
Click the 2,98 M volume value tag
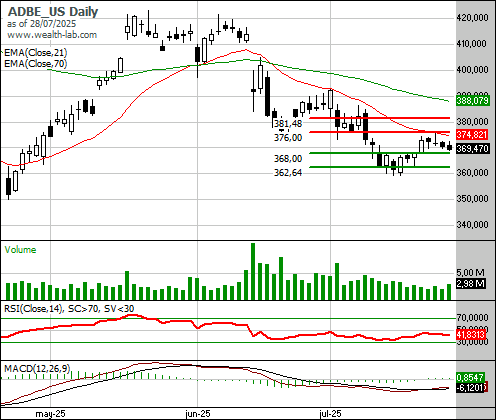[x=471, y=284]
